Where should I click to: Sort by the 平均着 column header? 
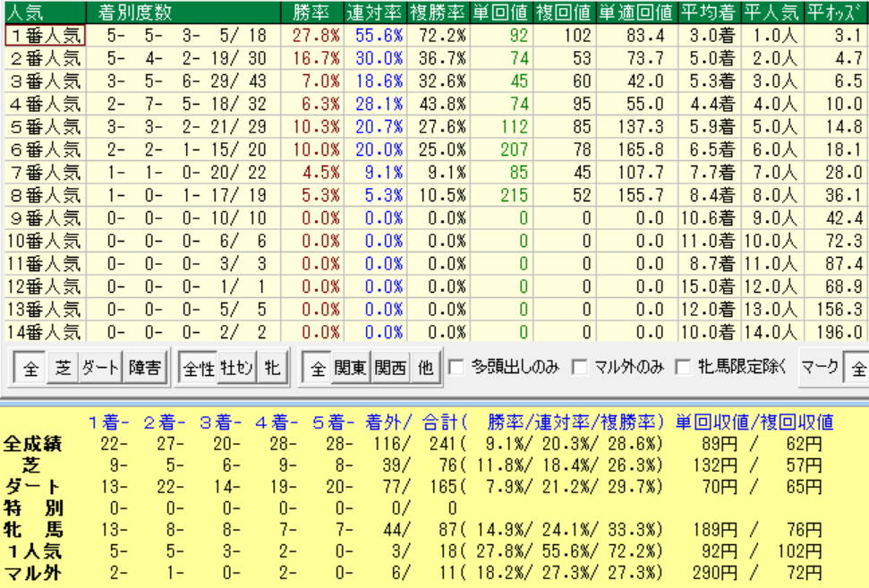pos(710,13)
